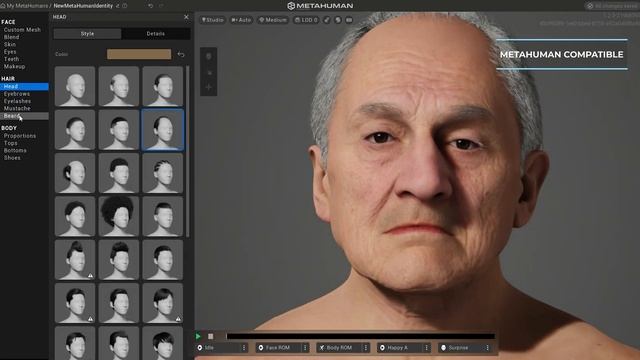Select the Body ROM animation
Image resolution: width=640 pixels, height=360 pixels.
tap(340, 348)
